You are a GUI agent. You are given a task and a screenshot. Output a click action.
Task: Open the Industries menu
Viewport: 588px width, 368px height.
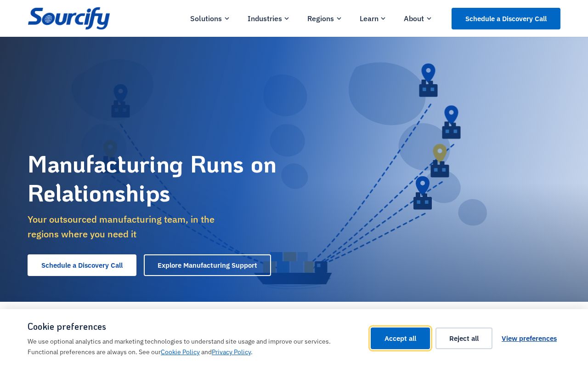268,19
